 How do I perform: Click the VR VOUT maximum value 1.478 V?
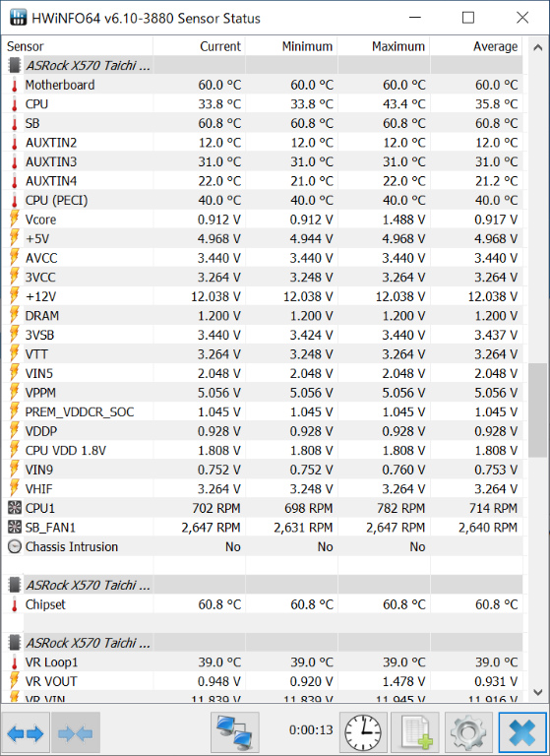point(403,681)
